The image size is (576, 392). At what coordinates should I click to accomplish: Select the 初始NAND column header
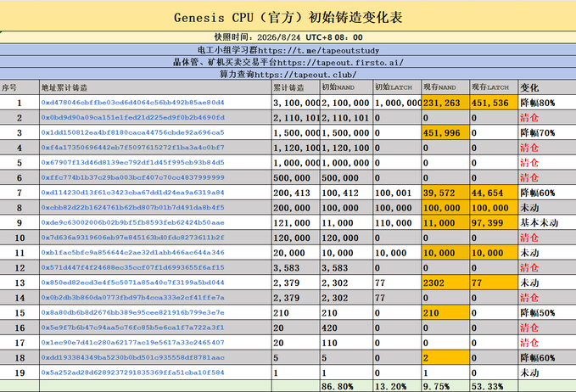(347, 87)
